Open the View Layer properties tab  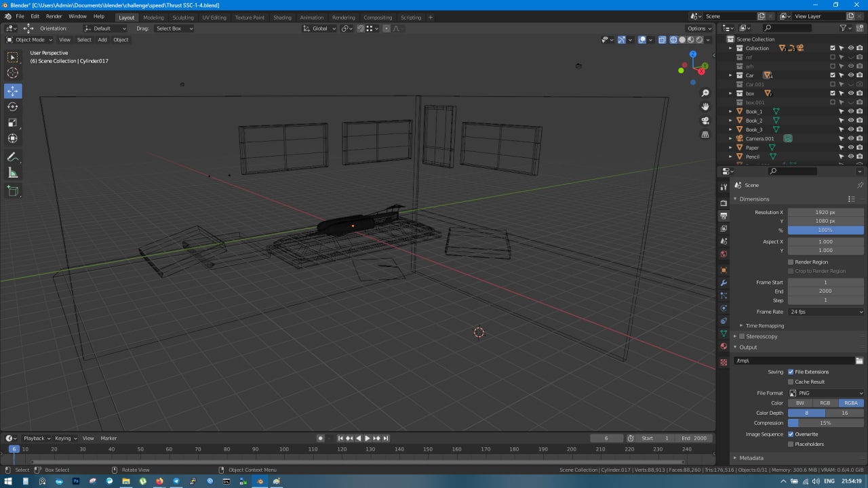point(724,228)
